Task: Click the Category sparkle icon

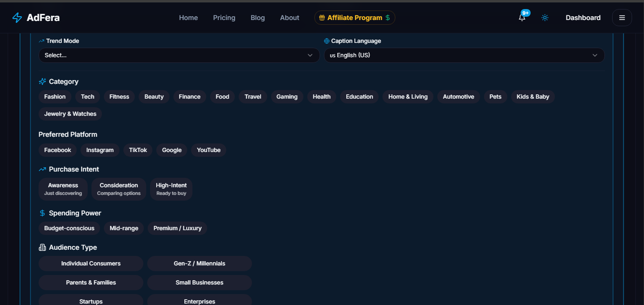Action: (x=42, y=81)
